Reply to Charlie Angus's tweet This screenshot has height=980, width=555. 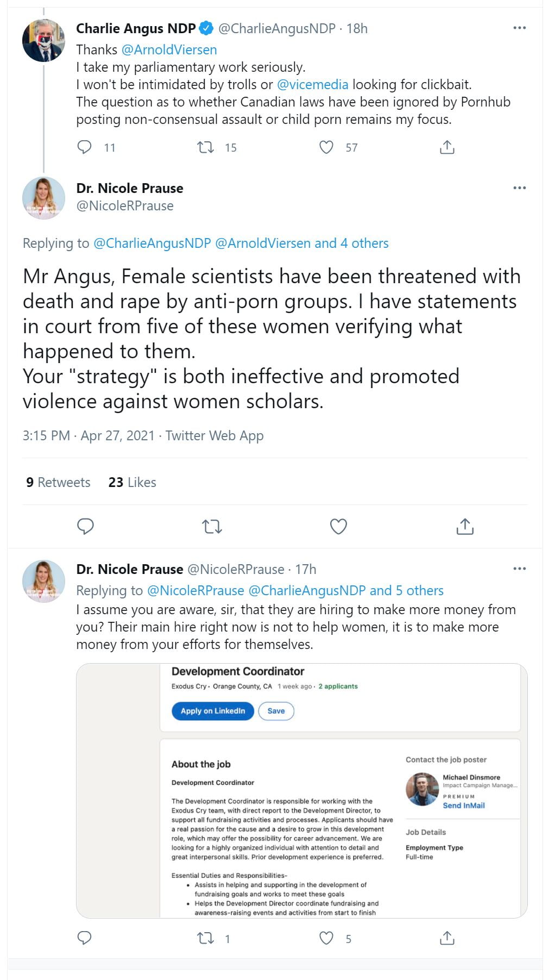[85, 147]
